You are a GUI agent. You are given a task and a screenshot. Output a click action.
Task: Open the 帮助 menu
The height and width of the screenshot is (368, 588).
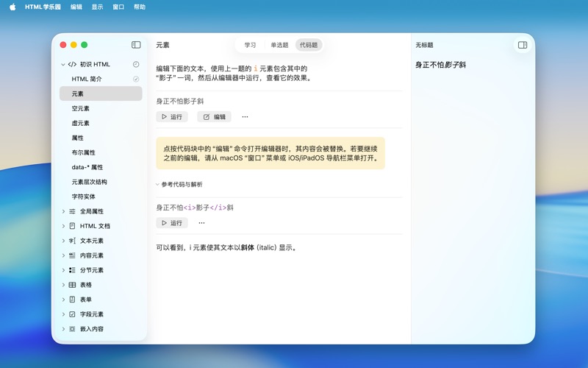click(140, 7)
